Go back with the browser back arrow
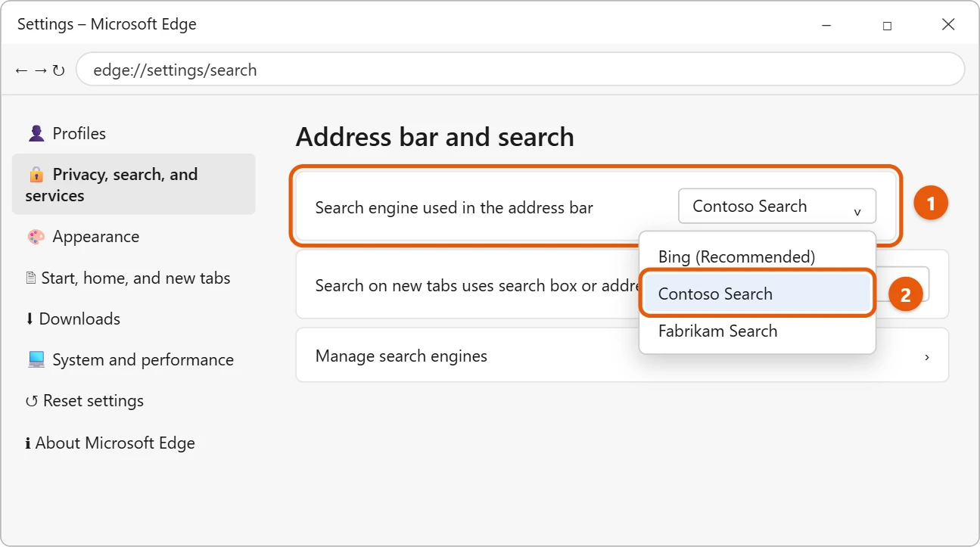Screen dimensions: 980x547 21,70
